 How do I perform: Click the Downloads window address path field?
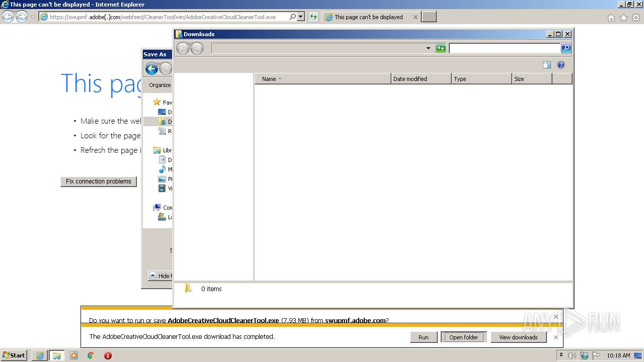coord(317,48)
